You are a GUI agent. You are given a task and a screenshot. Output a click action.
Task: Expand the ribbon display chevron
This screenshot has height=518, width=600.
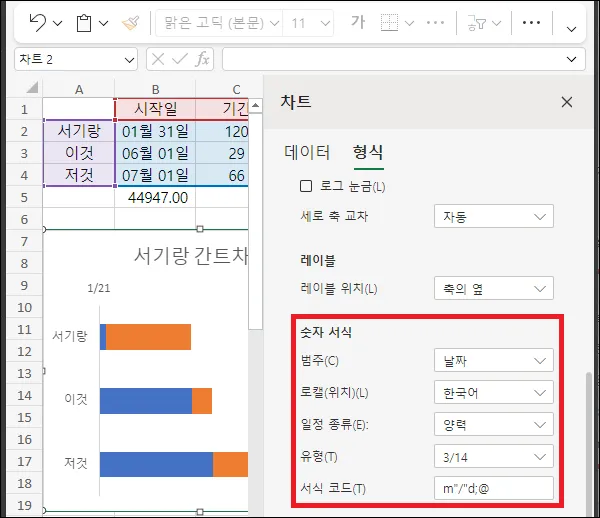[571, 29]
